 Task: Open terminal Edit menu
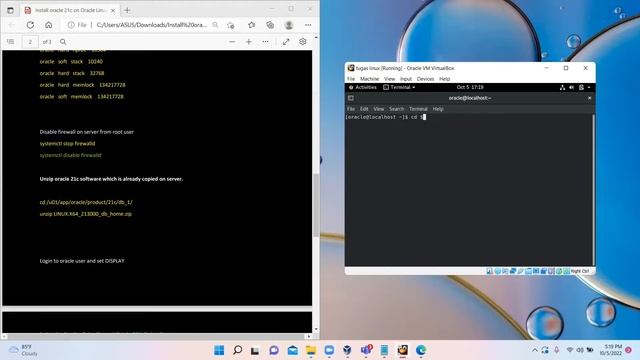pyautogui.click(x=364, y=109)
